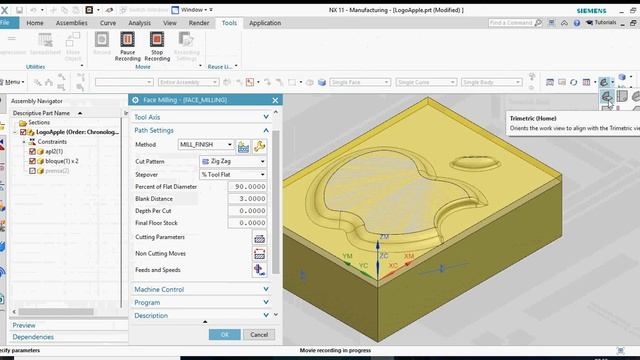Click OK in Face Milling dialog
The image size is (640, 360).
224,335
